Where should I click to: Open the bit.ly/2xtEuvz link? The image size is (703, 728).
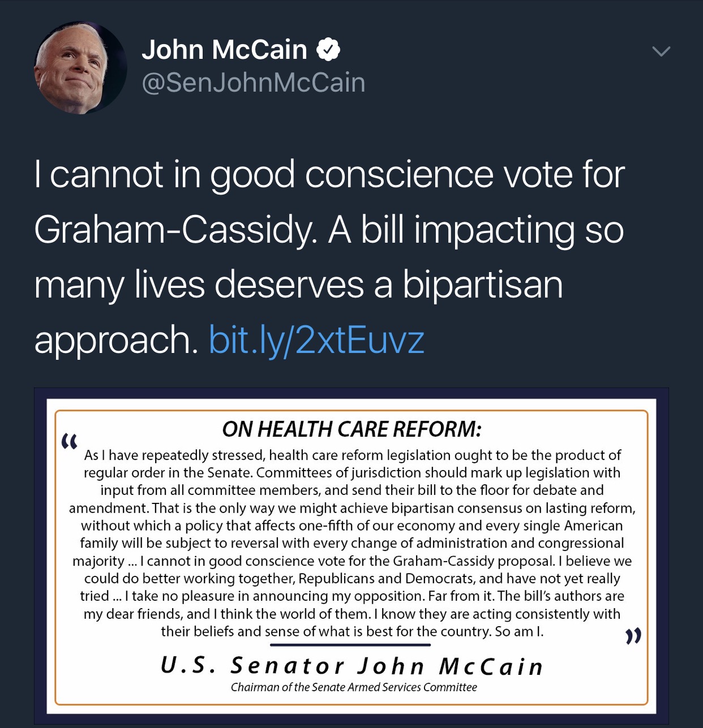point(318,339)
